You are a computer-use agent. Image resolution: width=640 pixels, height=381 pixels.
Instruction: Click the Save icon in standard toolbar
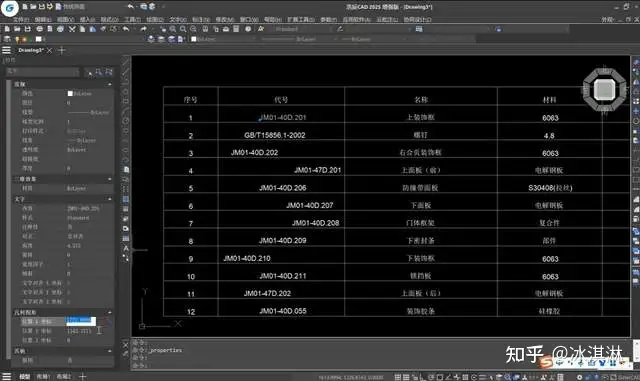[x=28, y=29]
